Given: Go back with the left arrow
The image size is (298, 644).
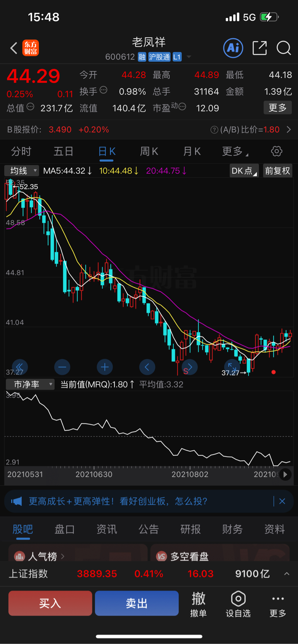Looking at the screenshot, I should (x=14, y=48).
